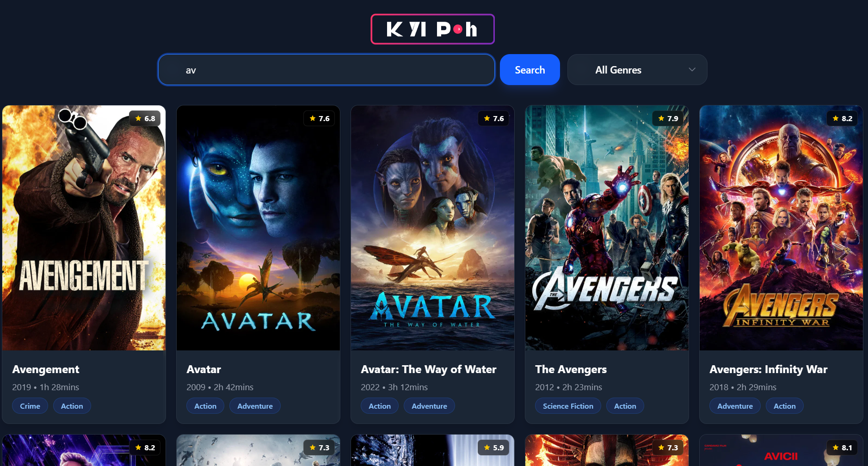Click '2009 • 2h 42mins' text
This screenshot has width=868, height=466.
[220, 387]
